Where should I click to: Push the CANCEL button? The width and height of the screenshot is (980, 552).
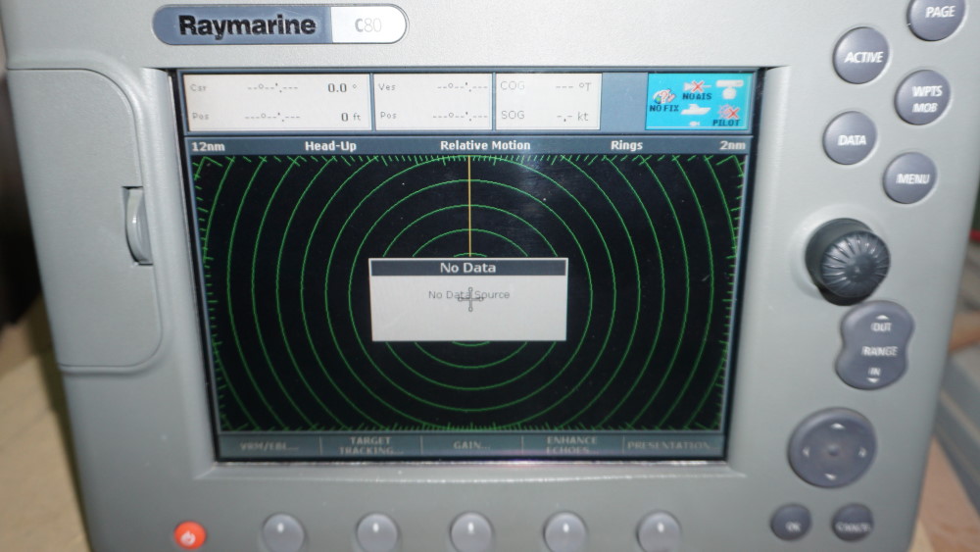point(853,525)
